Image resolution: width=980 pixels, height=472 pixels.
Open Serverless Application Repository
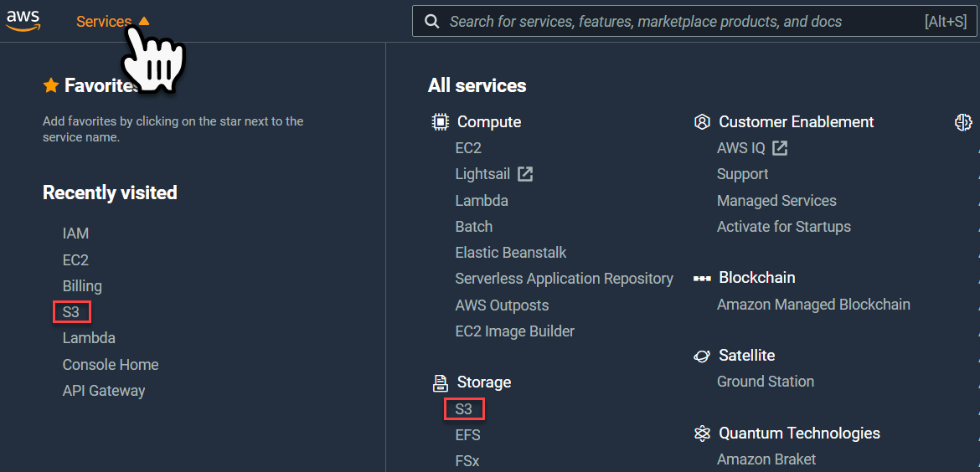pyautogui.click(x=565, y=279)
